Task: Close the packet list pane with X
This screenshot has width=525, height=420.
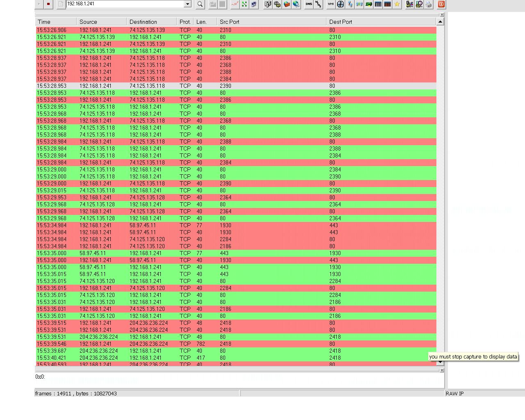Action: click(x=442, y=15)
